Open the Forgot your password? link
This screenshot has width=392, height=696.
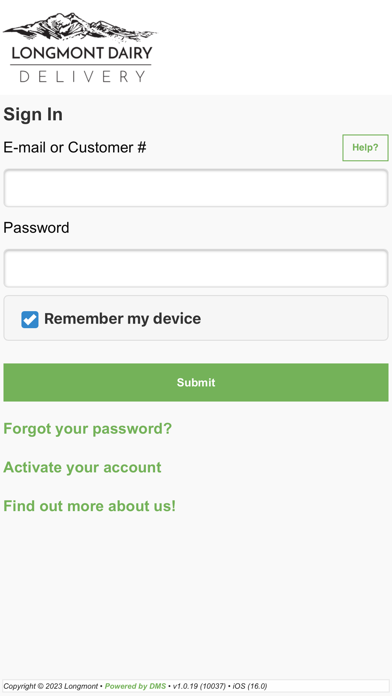pos(87,429)
